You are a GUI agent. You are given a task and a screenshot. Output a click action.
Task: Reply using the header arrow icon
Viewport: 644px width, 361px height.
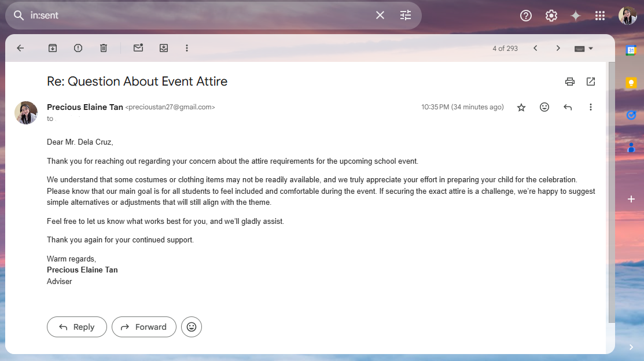[x=568, y=107]
